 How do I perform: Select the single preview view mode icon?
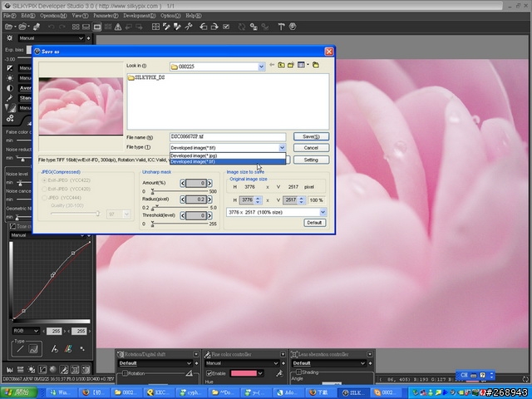click(97, 27)
